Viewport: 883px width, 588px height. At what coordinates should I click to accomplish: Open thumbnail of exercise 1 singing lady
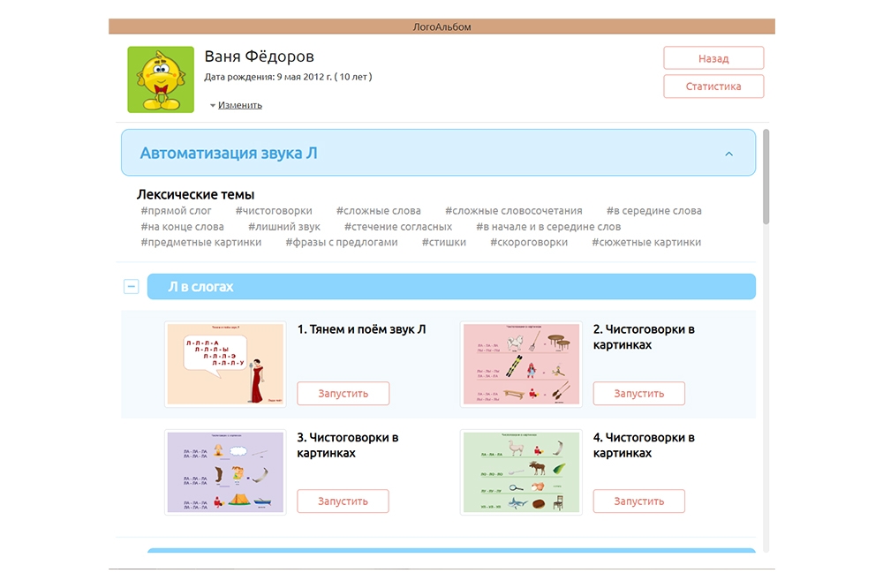pos(225,364)
